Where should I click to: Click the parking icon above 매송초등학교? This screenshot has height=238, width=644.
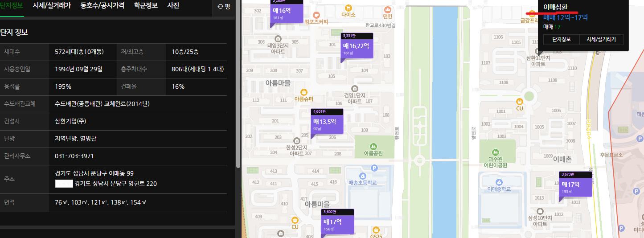point(374,168)
